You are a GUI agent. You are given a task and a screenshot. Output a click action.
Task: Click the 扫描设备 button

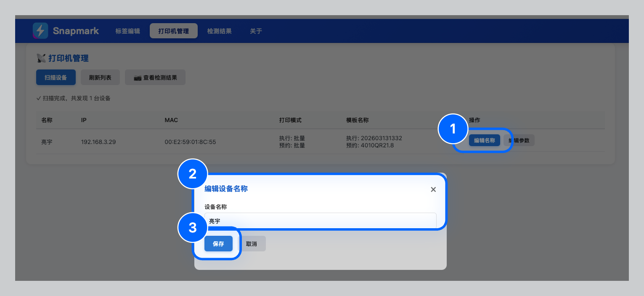[56, 77]
